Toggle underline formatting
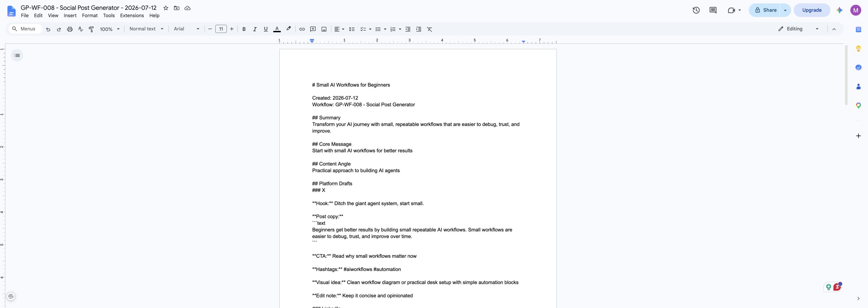868x308 pixels. [x=265, y=29]
